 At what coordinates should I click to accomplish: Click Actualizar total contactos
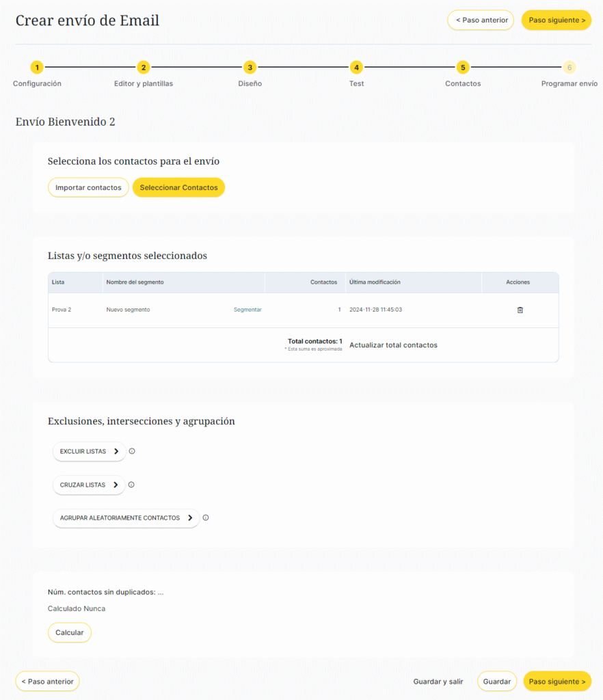[393, 345]
